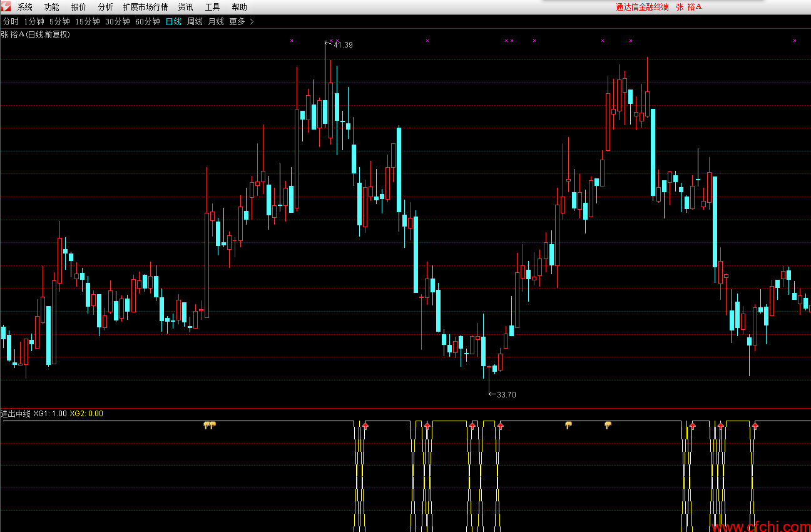Click the red app logo icon
This screenshot has height=532, width=811.
point(6,6)
